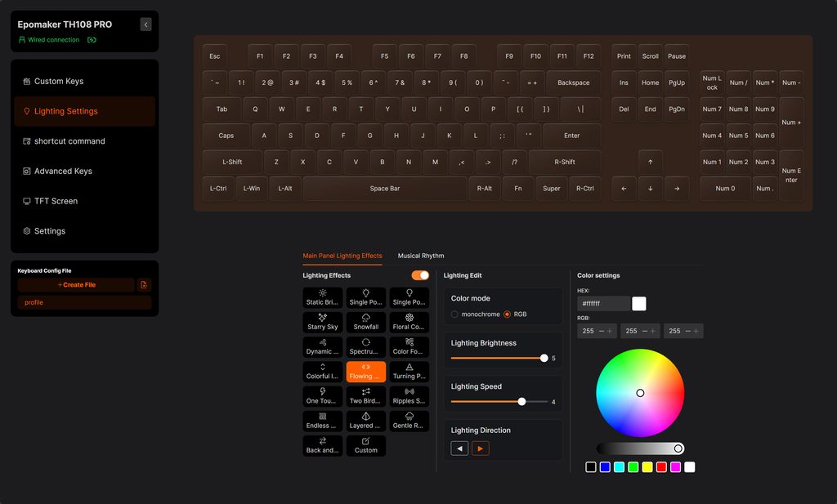Viewport: 837px width, 504px height.
Task: Select the Spectrum lighting effect
Action: point(365,346)
